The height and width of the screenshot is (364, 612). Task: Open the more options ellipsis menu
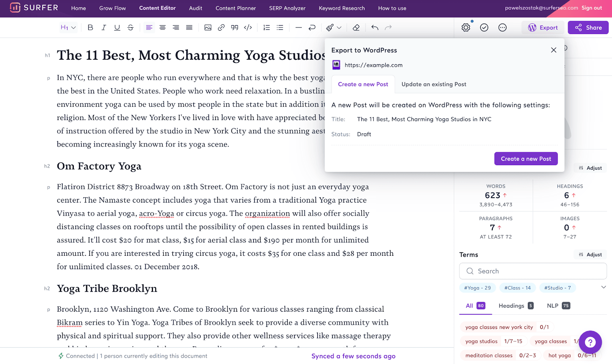tap(503, 28)
